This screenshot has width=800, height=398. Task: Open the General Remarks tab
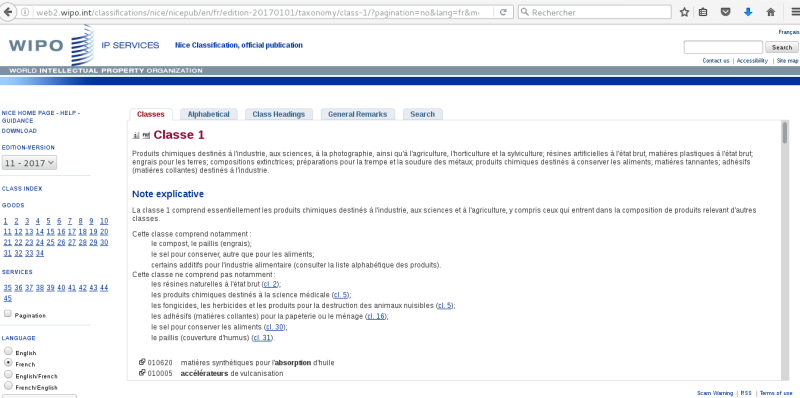coord(357,114)
